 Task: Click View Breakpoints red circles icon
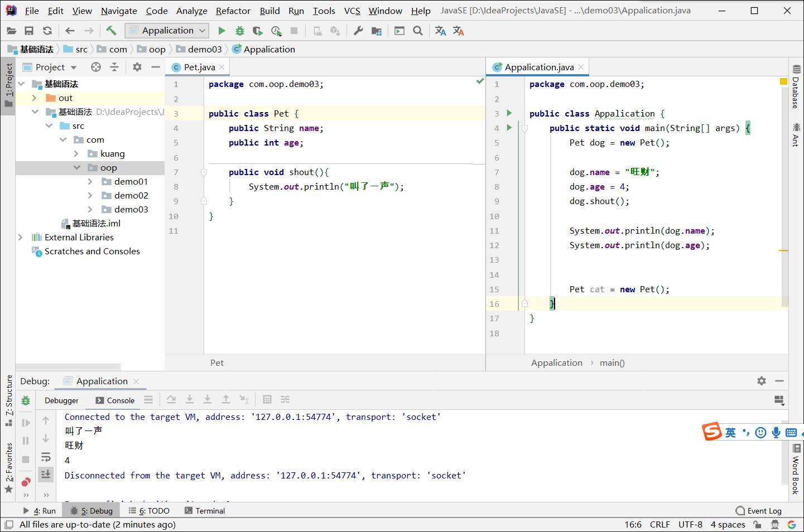point(26,482)
